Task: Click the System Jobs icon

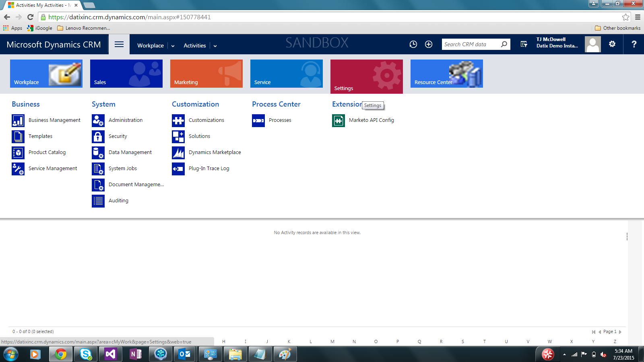Action: coord(98,169)
